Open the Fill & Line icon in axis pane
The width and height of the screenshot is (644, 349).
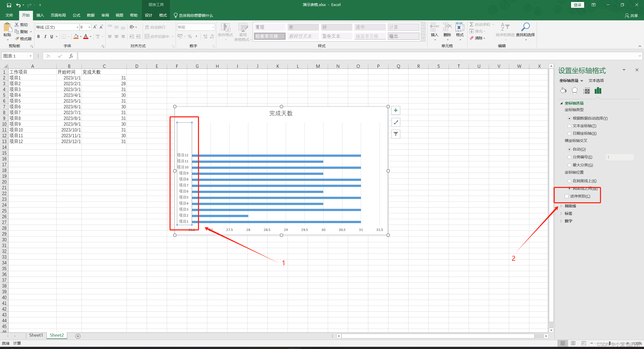[563, 90]
